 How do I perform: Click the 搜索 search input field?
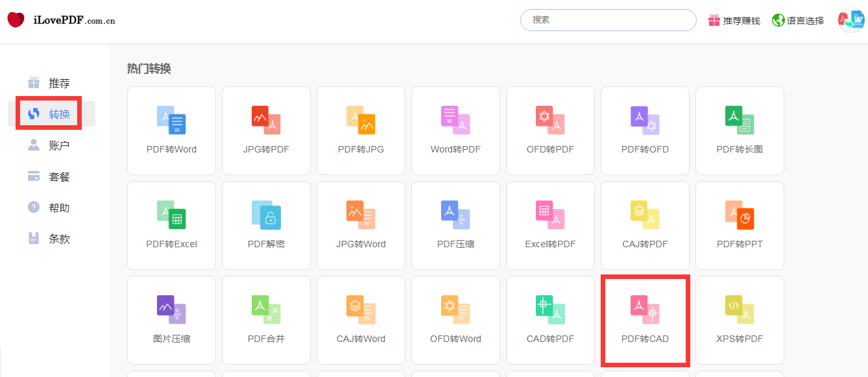pyautogui.click(x=608, y=20)
